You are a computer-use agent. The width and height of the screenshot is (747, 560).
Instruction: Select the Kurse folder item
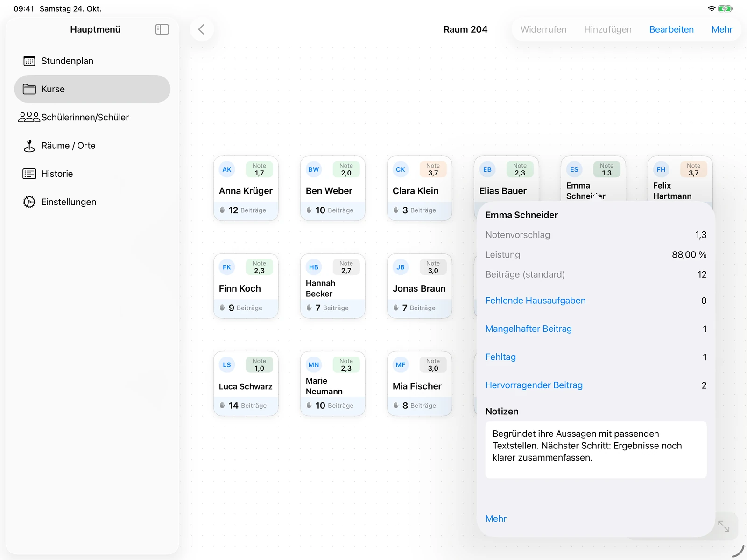pyautogui.click(x=92, y=89)
